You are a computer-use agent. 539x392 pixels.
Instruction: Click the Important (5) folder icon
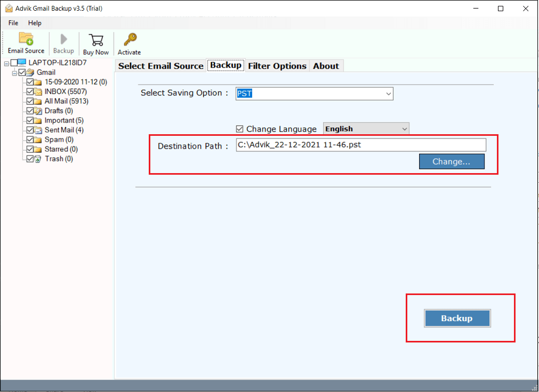[x=38, y=120]
